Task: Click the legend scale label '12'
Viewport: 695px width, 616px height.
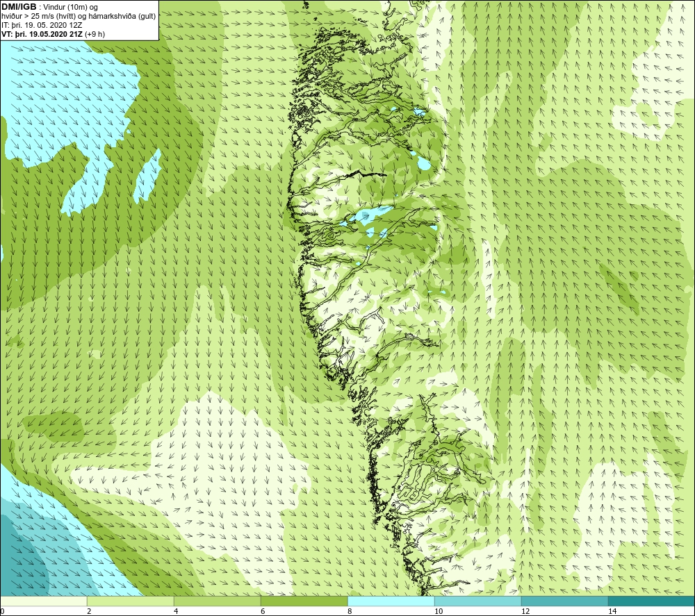Action: [525, 611]
